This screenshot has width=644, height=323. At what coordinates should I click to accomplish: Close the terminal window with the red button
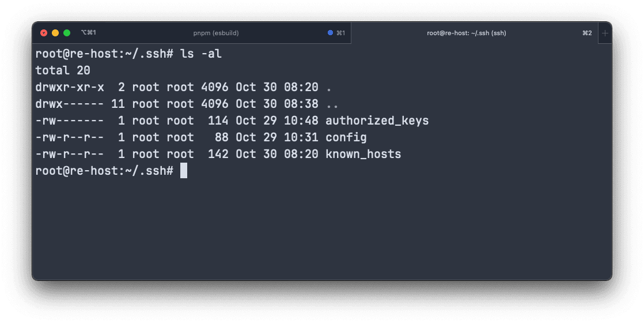coord(44,33)
